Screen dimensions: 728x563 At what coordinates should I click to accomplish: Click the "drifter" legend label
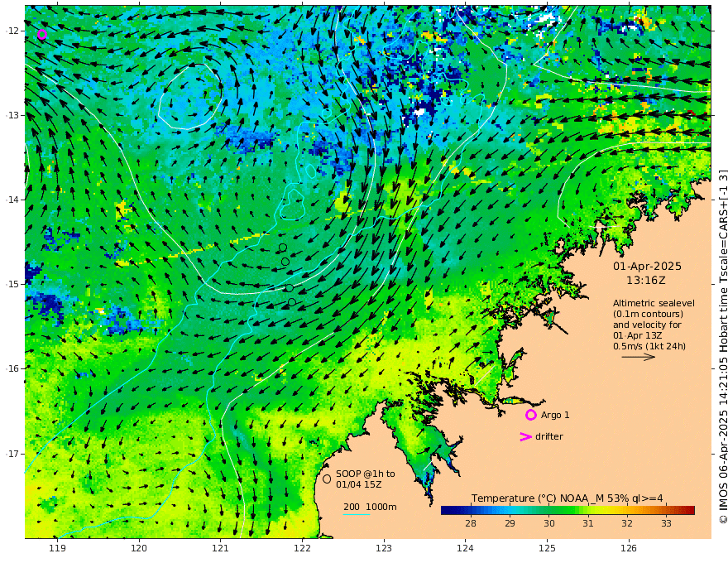548,436
